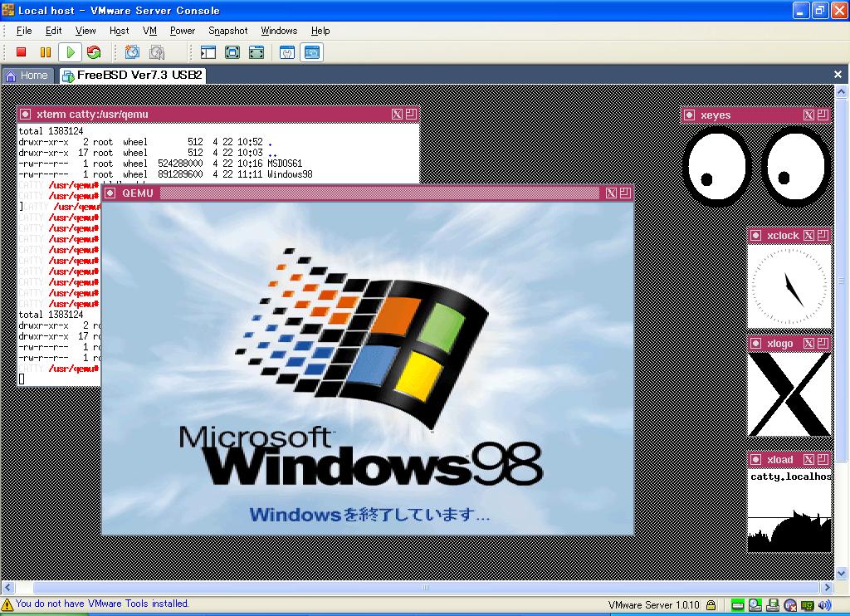850x616 pixels.
Task: Click the CD-ROM device status icon
Action: tap(755, 605)
